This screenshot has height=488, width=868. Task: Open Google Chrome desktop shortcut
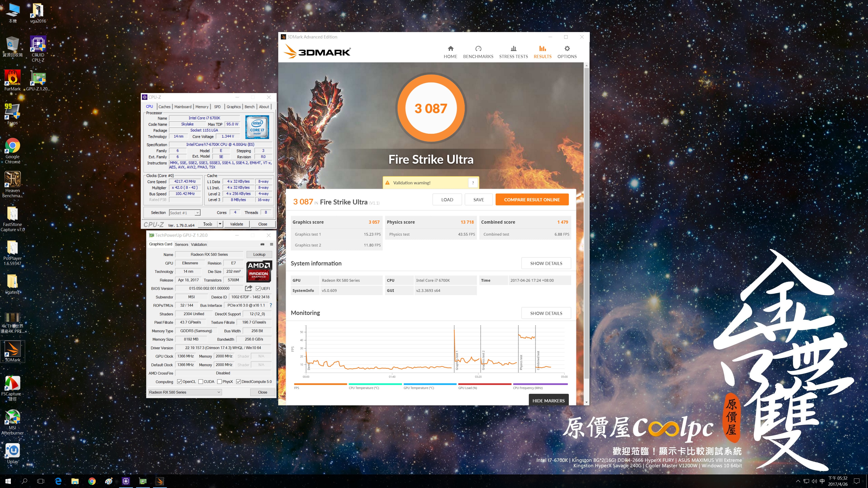coord(12,150)
